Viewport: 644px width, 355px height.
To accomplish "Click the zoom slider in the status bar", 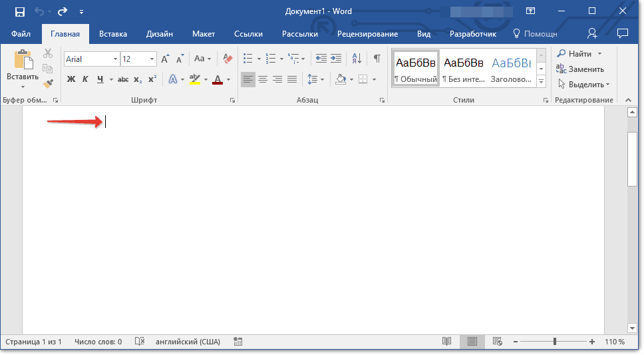I will [x=555, y=342].
